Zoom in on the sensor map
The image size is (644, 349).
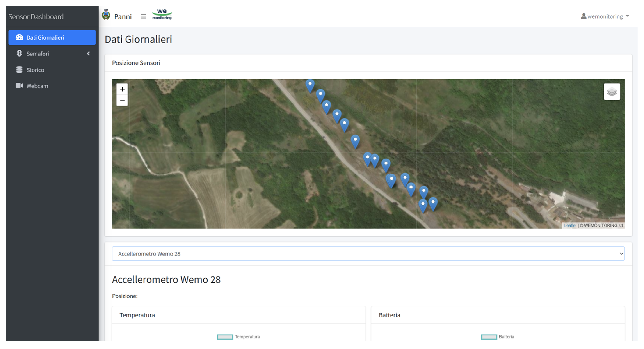click(x=122, y=89)
